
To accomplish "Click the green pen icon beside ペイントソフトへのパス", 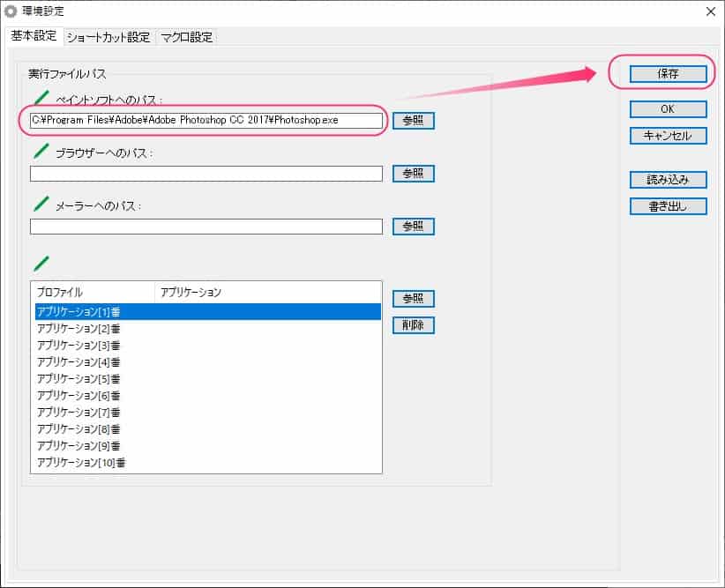I will 41,98.
